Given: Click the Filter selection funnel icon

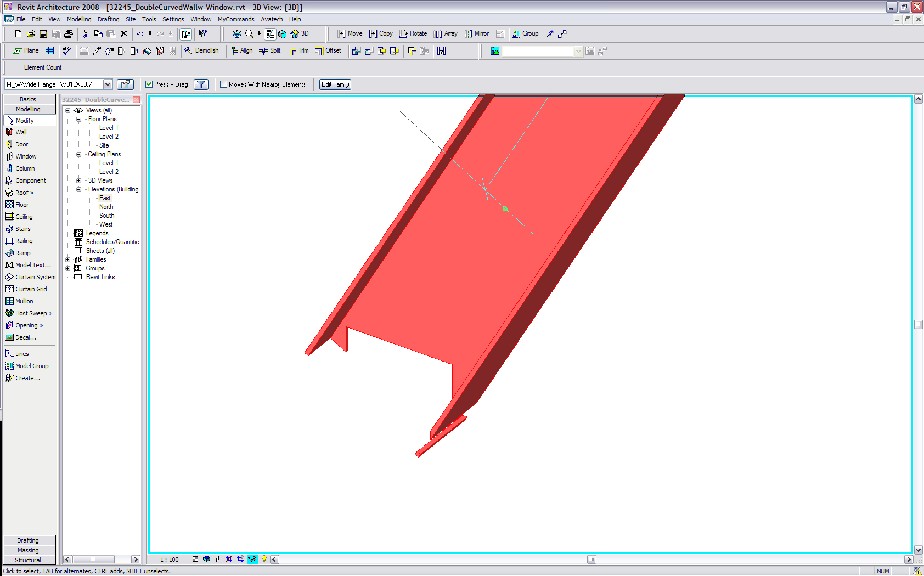Looking at the screenshot, I should point(201,84).
